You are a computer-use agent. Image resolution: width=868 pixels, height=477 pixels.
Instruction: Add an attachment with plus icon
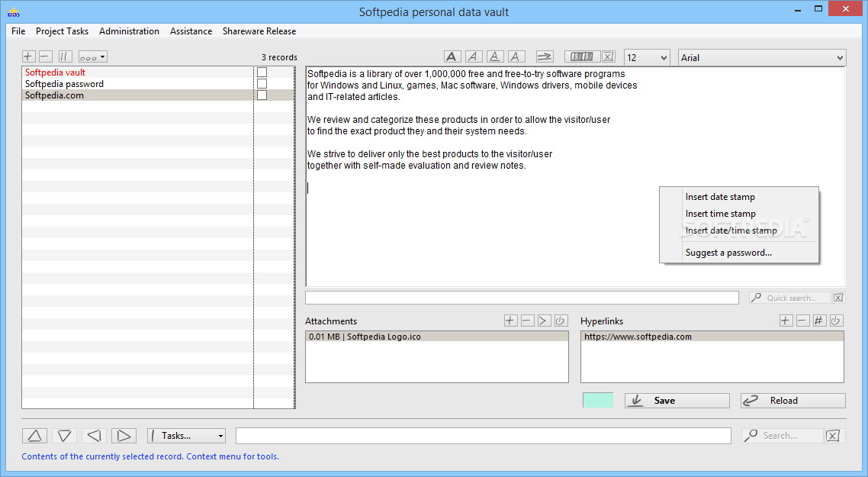click(x=510, y=321)
